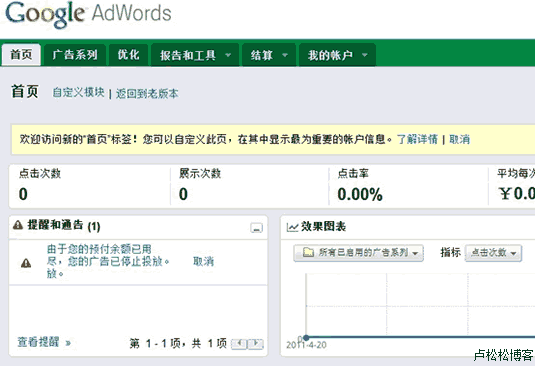Click the 2011-4-20 date label on the chart
Screen dimensions: 536x366
306,345
